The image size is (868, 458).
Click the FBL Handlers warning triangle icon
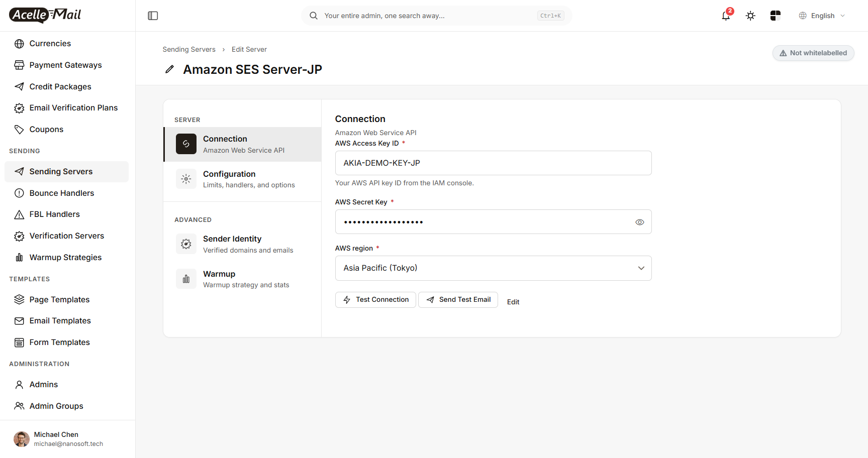click(19, 214)
